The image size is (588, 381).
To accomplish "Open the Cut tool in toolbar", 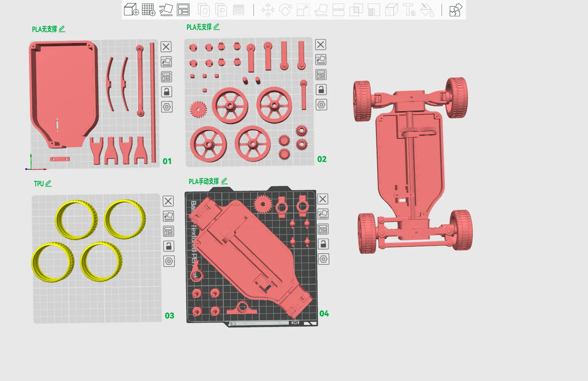I will 338,10.
